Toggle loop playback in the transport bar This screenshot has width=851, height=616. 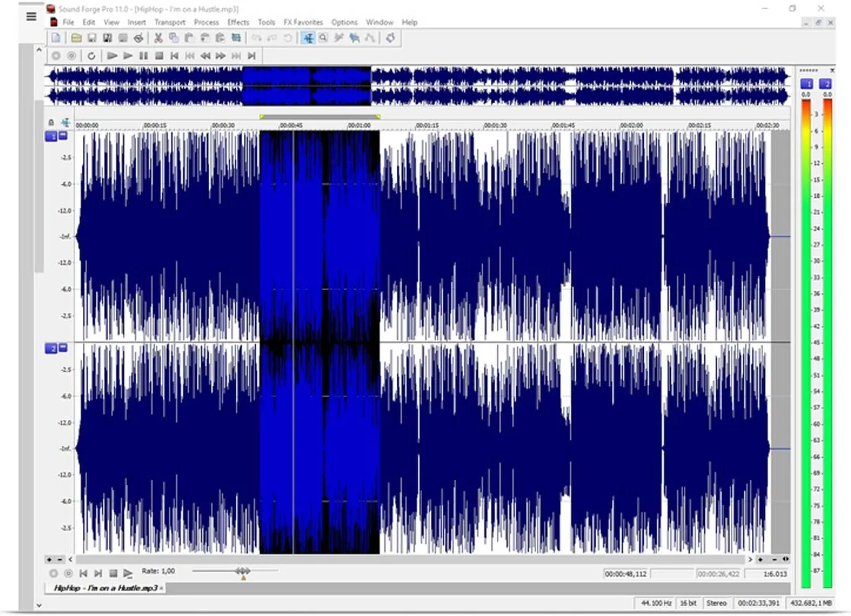pyautogui.click(x=91, y=56)
